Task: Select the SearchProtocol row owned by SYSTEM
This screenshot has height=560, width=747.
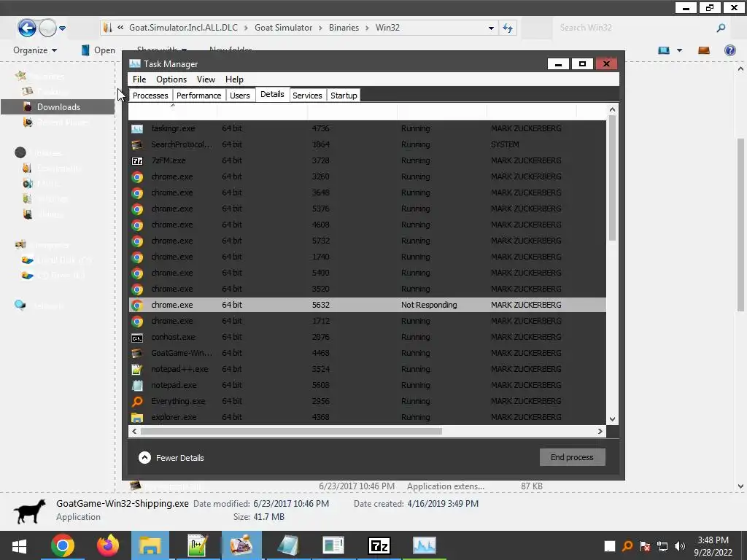Action: (x=368, y=145)
